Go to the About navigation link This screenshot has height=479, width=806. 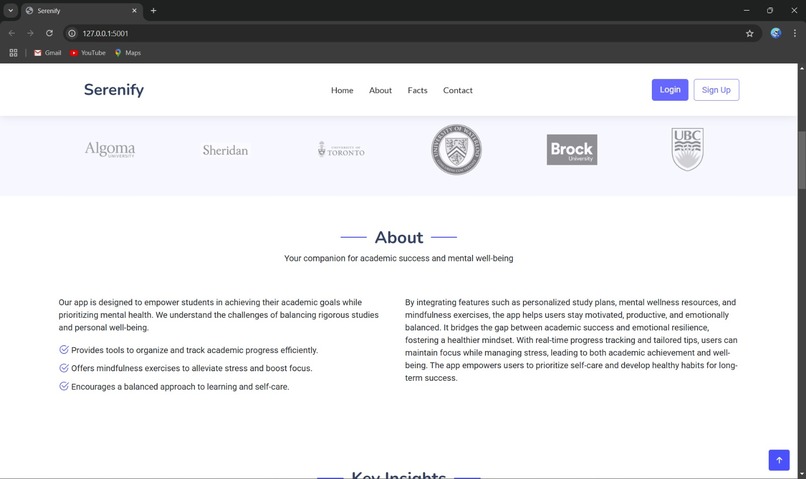(x=380, y=90)
